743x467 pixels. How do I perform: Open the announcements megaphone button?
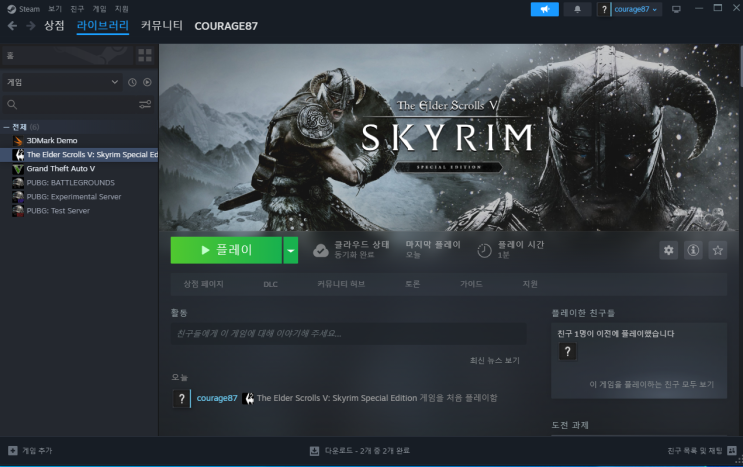pos(544,9)
